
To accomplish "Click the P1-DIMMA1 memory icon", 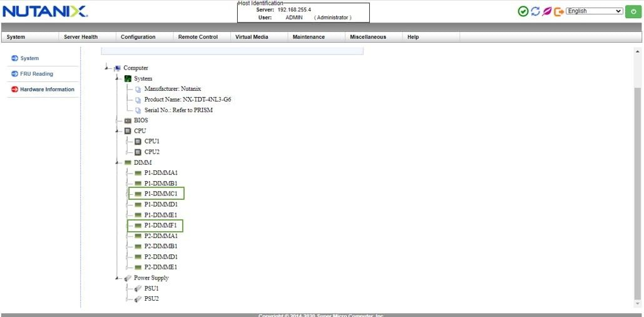I will pos(138,173).
